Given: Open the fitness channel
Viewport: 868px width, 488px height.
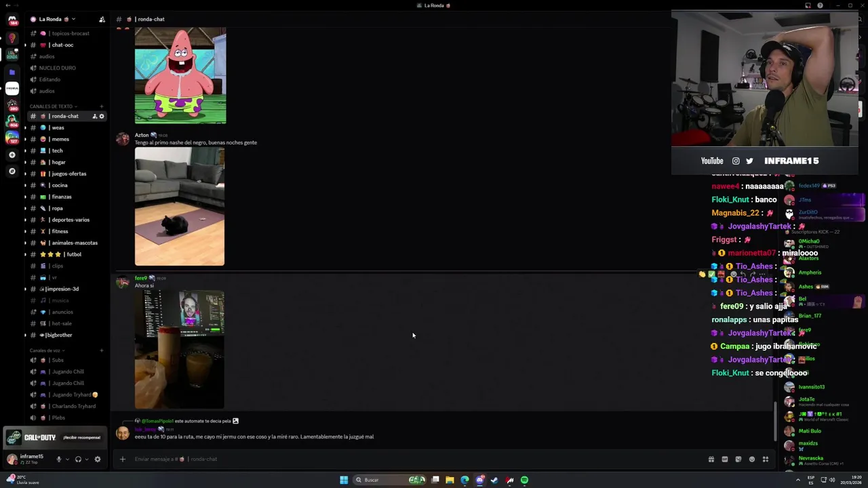Looking at the screenshot, I should click(x=67, y=231).
